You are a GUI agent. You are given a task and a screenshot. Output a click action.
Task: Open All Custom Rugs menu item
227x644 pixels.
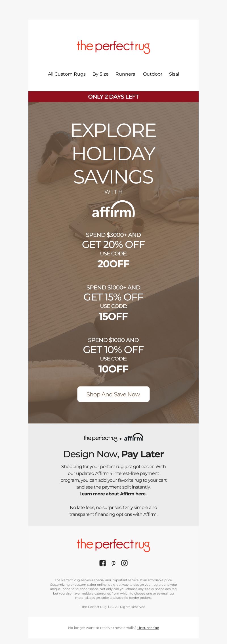click(67, 74)
